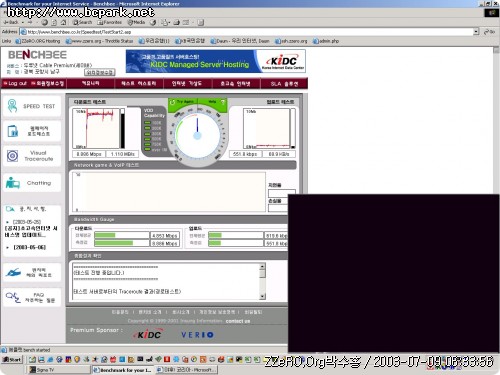The image size is (500, 375).
Task: Launch Internet Explorer from quick launch
Action: 50,359
